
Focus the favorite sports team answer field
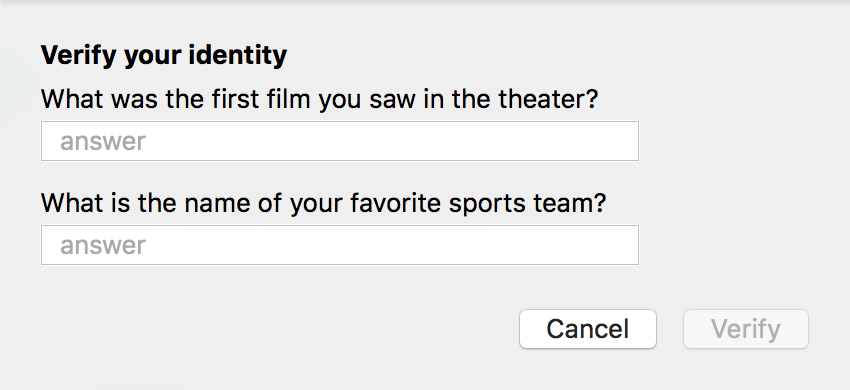[340, 245]
